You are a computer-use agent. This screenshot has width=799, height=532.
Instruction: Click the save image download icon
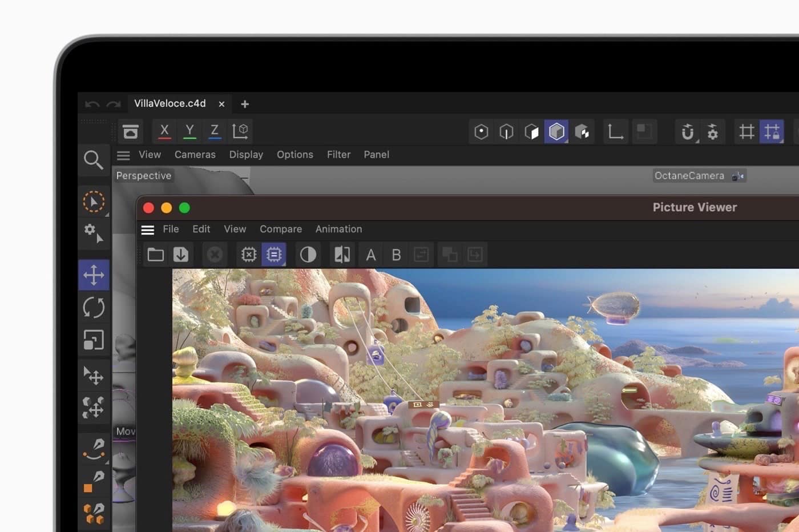(x=181, y=255)
